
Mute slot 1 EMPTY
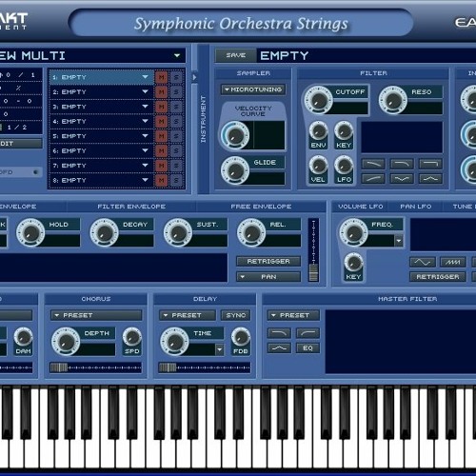[x=161, y=77]
